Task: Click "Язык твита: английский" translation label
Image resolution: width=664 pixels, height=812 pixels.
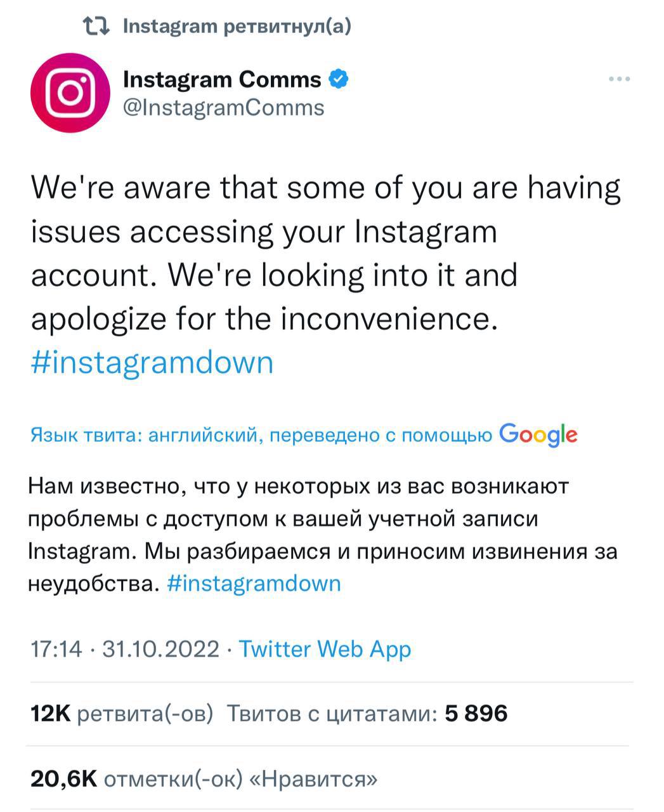Action: click(146, 435)
